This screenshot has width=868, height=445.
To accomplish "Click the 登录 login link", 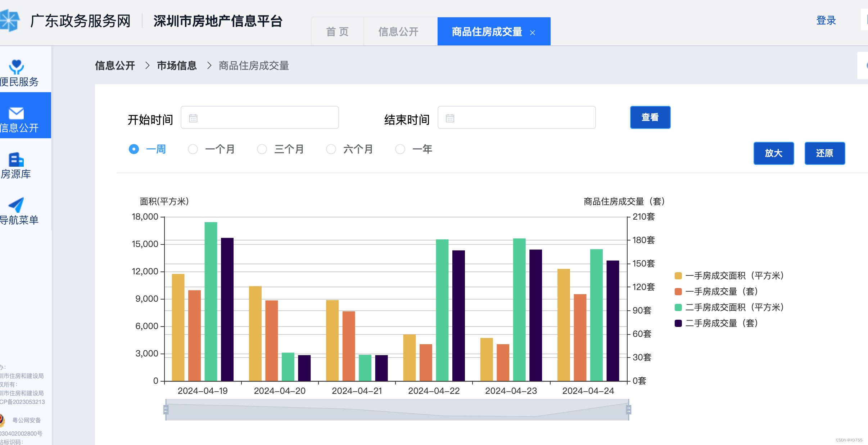I will tap(826, 20).
